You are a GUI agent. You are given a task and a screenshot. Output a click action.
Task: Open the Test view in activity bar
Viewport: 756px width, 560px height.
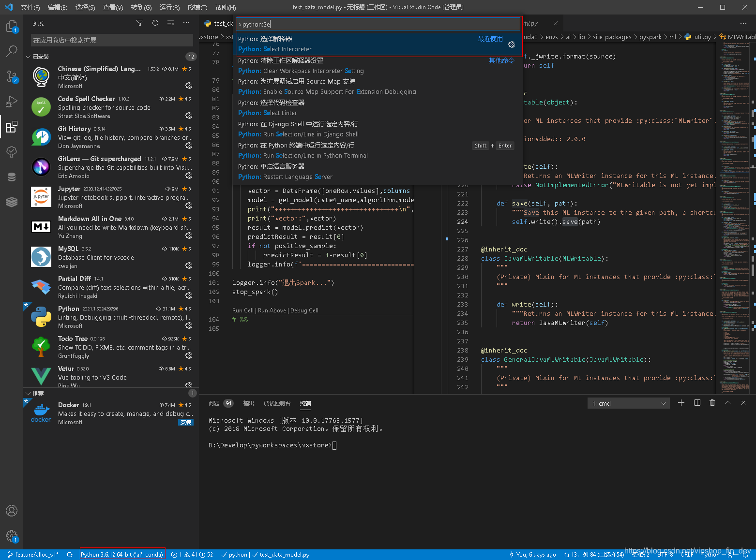[x=12, y=152]
